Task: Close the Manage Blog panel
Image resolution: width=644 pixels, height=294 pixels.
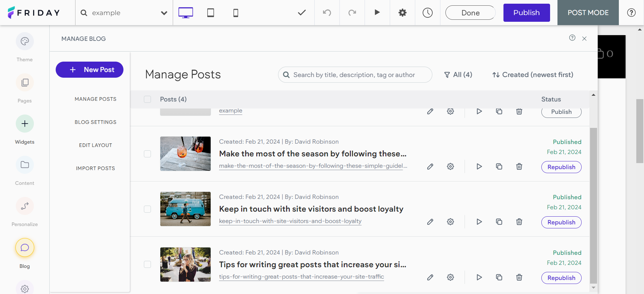Action: [x=584, y=39]
